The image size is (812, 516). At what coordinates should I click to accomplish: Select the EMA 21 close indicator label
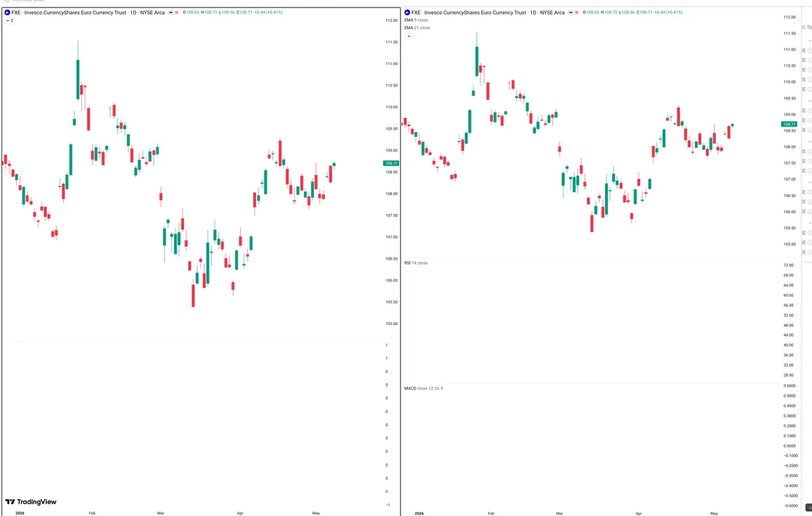pyautogui.click(x=417, y=28)
